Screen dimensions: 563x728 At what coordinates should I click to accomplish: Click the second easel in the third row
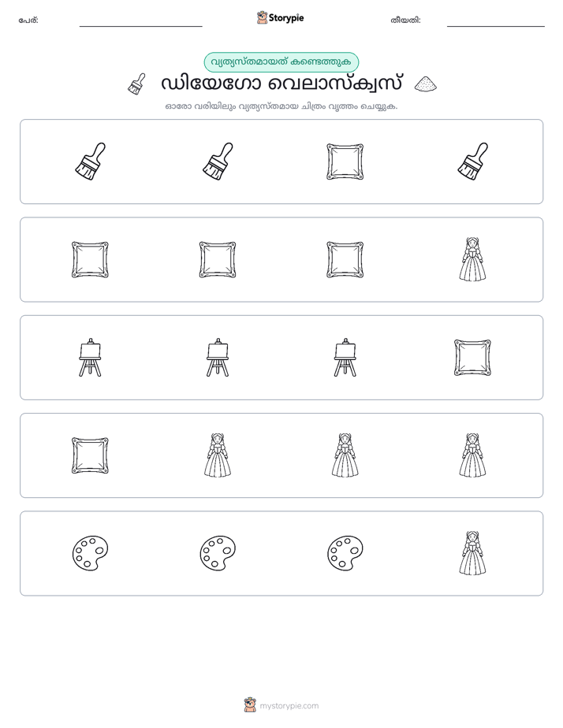pyautogui.click(x=218, y=358)
